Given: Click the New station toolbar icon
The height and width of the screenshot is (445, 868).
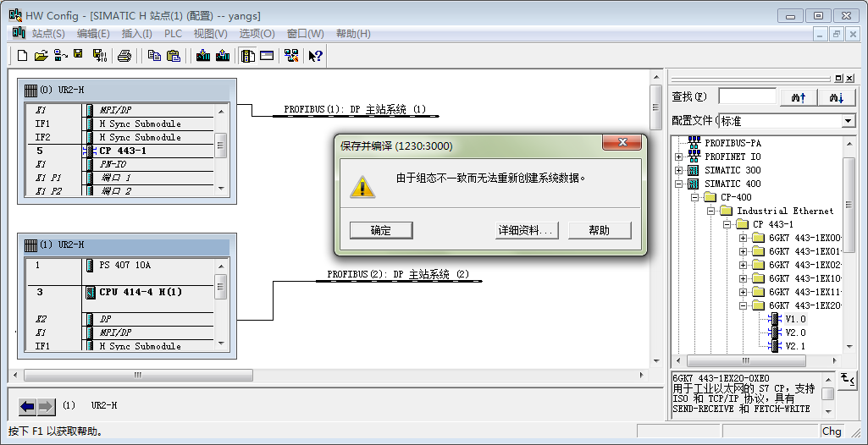Looking at the screenshot, I should tap(23, 55).
